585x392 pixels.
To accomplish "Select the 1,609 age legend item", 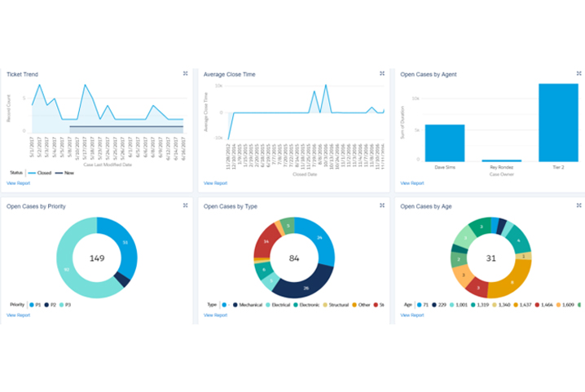I will [565, 305].
